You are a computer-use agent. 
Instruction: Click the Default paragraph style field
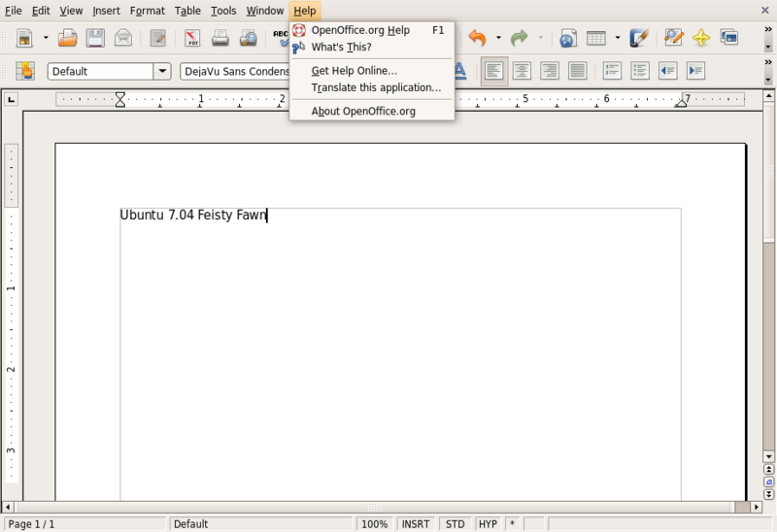[101, 71]
